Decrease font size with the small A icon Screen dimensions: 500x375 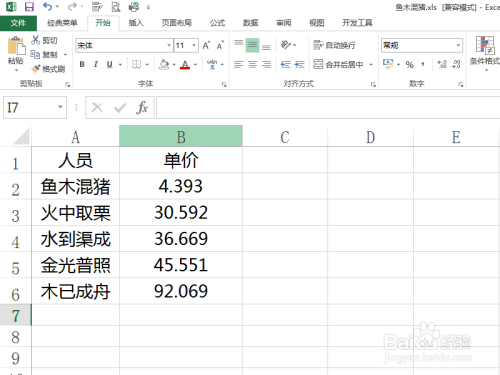pos(220,45)
